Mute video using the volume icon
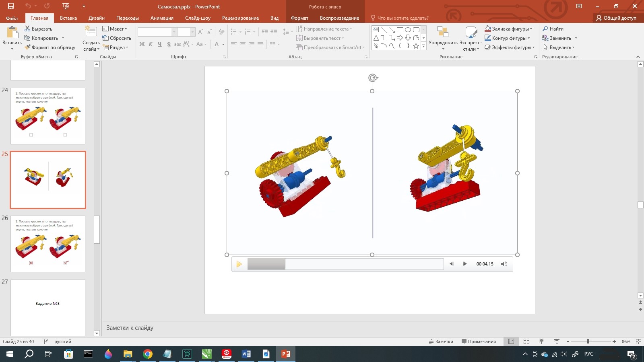644x362 pixels. tap(504, 264)
